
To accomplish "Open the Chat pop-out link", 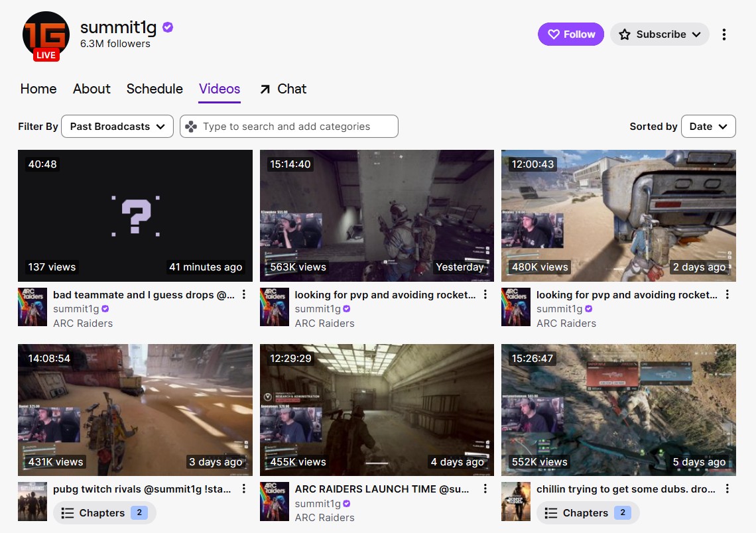I will 283,89.
